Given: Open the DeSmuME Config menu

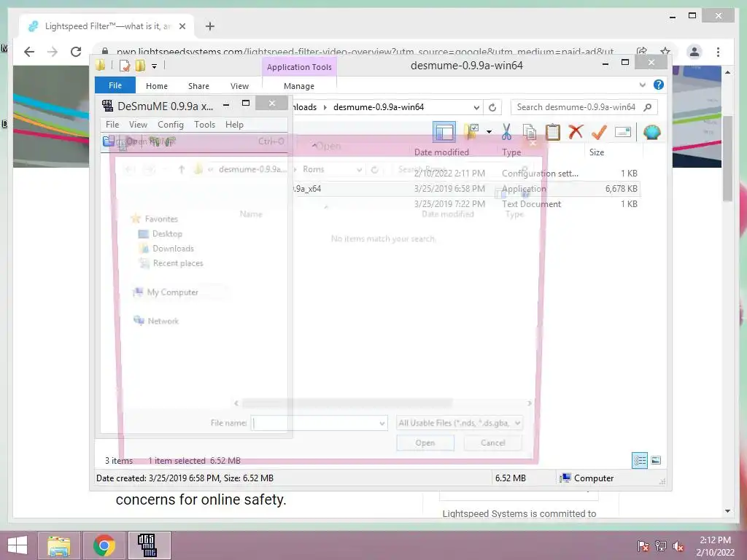Looking at the screenshot, I should tap(171, 124).
